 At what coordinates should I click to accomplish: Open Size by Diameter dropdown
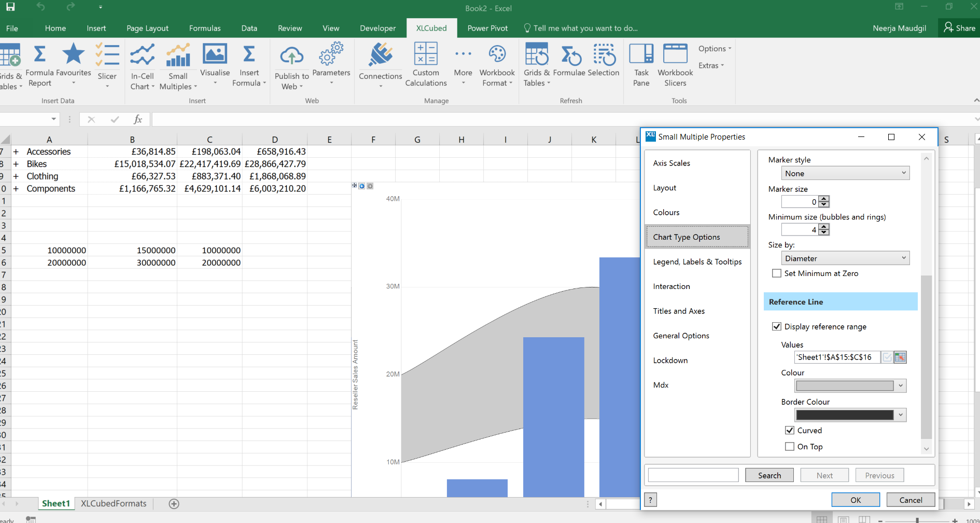pos(845,258)
